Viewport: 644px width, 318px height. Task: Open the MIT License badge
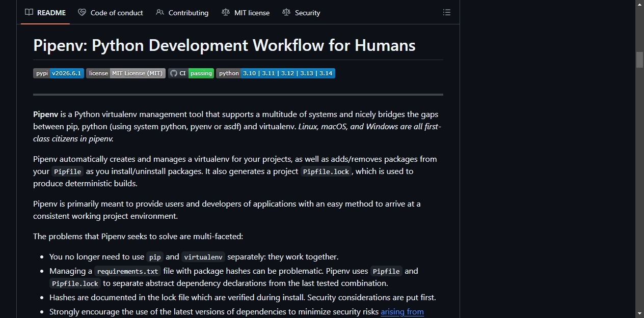tap(126, 73)
